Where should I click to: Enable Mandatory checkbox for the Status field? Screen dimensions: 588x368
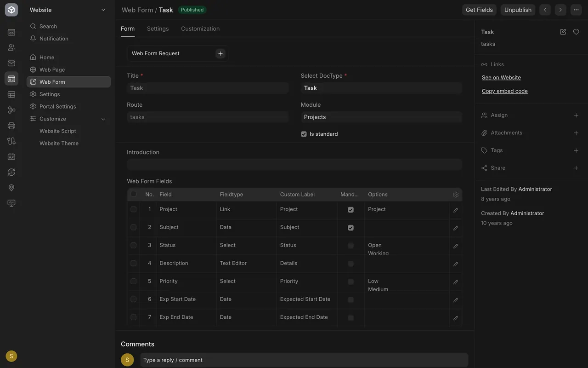click(x=351, y=246)
